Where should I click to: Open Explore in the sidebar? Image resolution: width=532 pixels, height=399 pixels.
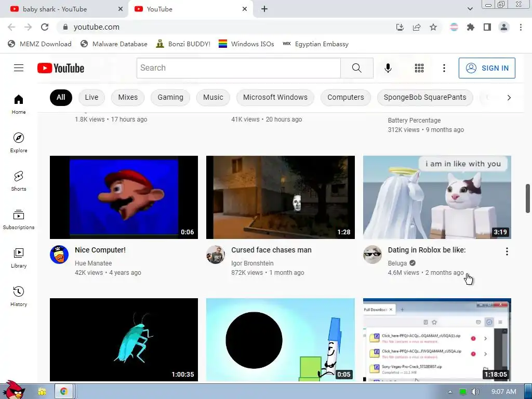19,143
